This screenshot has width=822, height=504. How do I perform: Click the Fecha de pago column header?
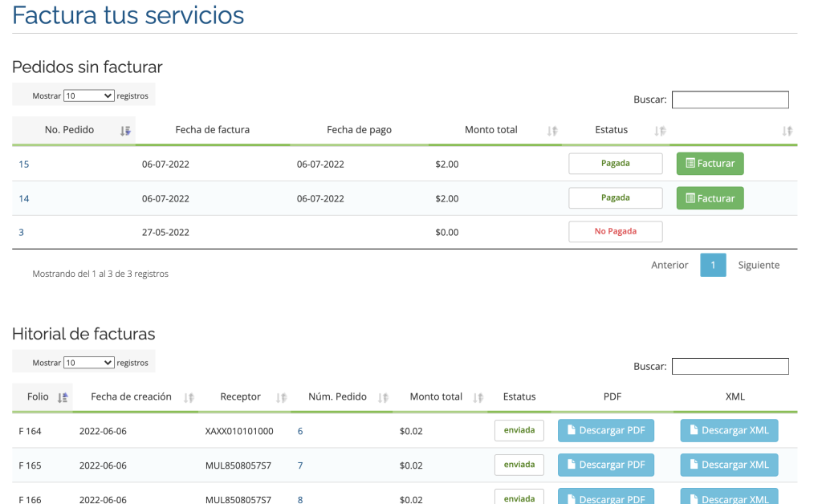click(x=359, y=130)
